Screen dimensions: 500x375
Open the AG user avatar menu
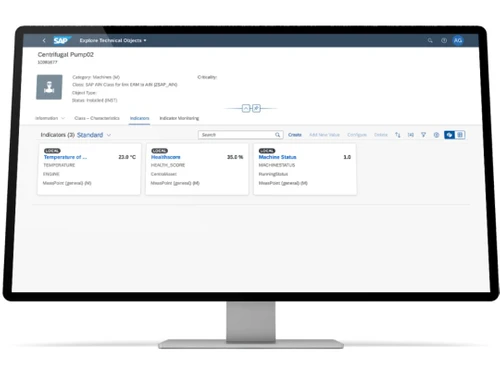point(458,40)
